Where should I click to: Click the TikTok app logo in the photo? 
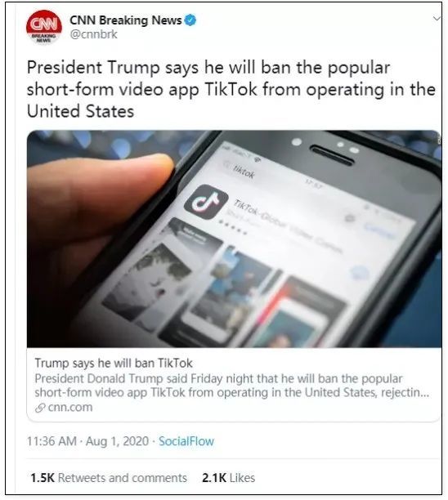(x=206, y=202)
